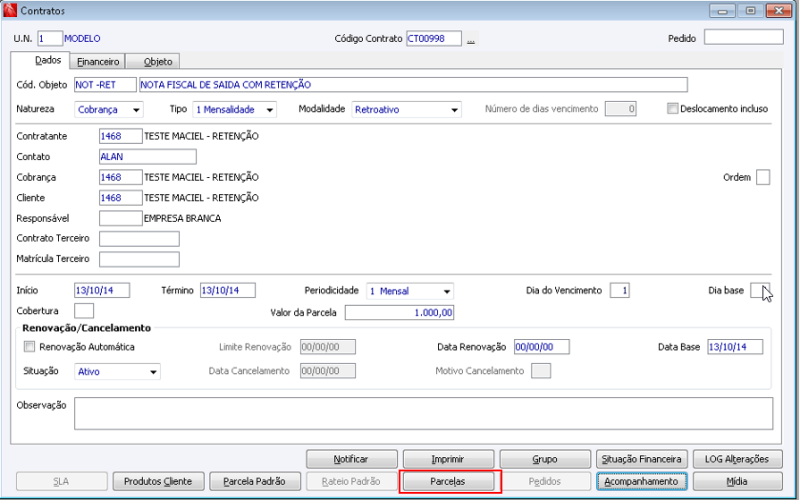Click the Matrícula Terceiro field

[x=139, y=259]
